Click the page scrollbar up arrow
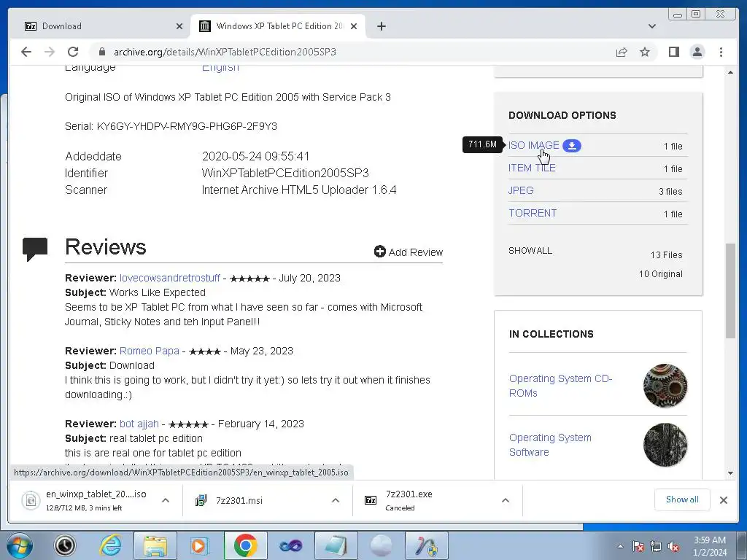 pos(730,72)
